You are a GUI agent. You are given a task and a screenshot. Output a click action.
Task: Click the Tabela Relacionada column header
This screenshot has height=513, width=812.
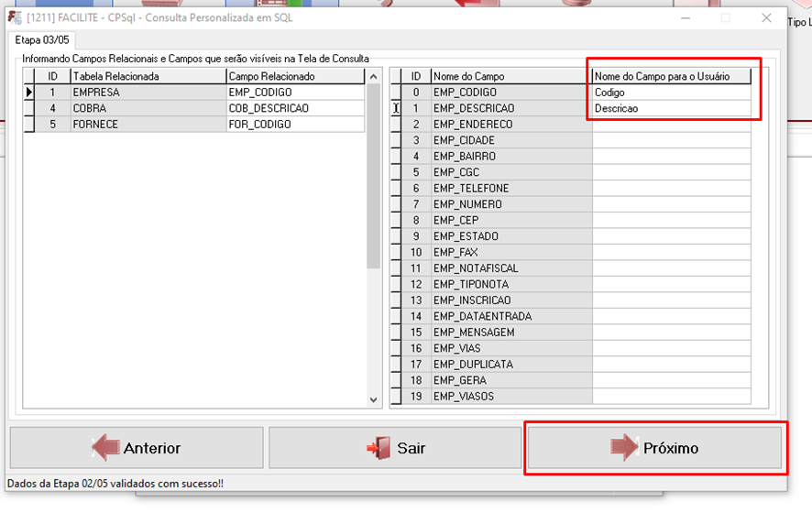[x=148, y=76]
